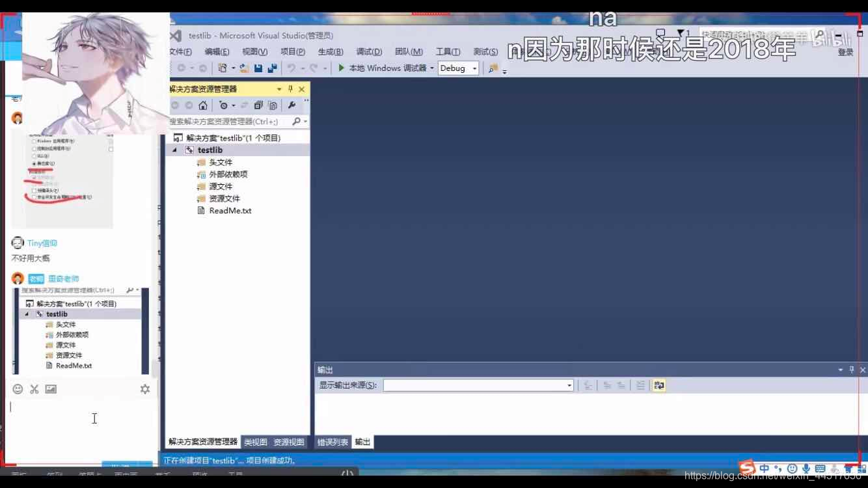Open the New Project icon dropdown arrow
Image resolution: width=868 pixels, height=488 pixels.
click(x=233, y=68)
